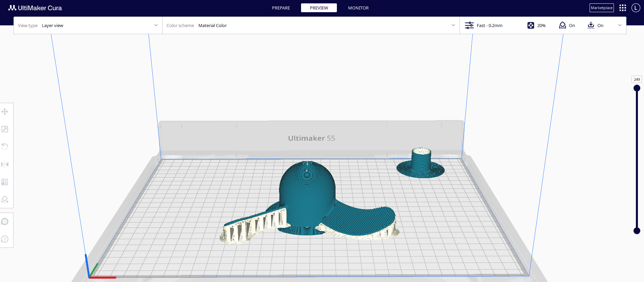Image resolution: width=644 pixels, height=282 pixels.
Task: Switch to the MONITOR stage
Action: (x=358, y=8)
